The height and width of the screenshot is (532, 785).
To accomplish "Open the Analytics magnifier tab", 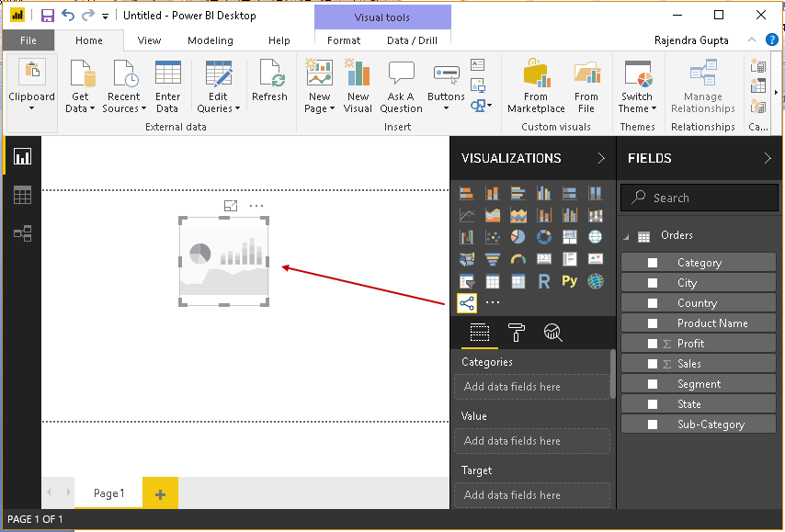I will [552, 333].
